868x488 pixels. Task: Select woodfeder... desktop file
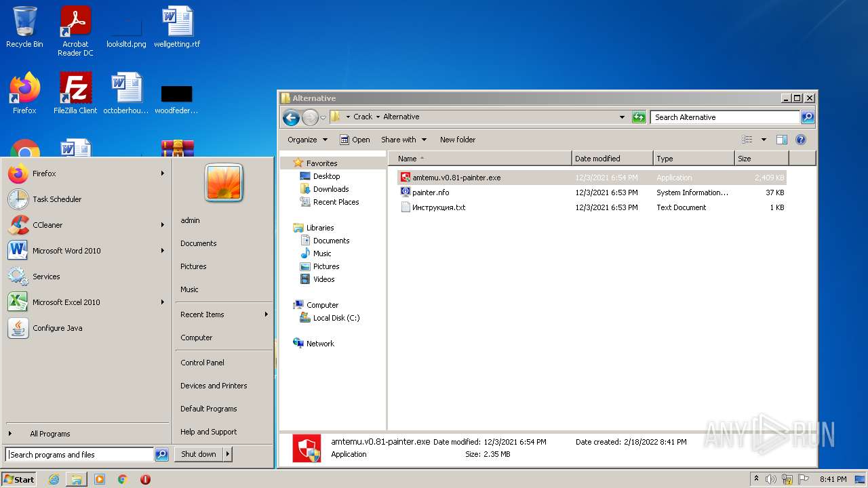(x=176, y=98)
